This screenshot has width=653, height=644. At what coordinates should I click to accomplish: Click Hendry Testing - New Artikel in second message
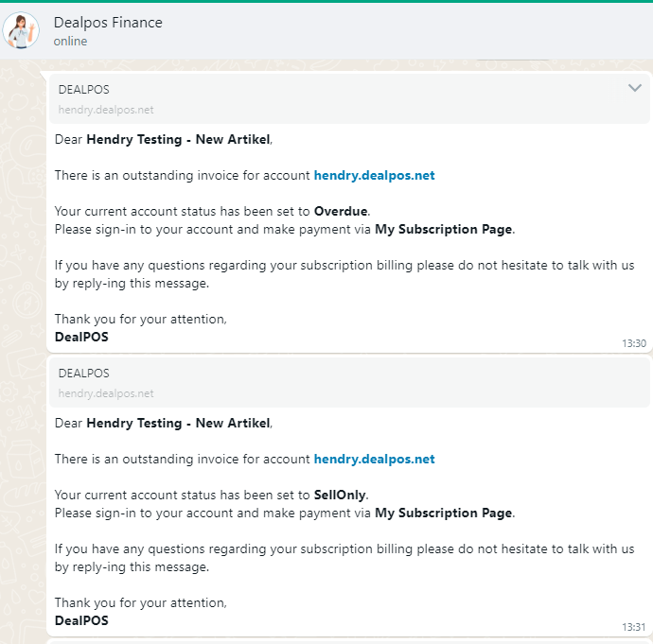click(x=178, y=423)
